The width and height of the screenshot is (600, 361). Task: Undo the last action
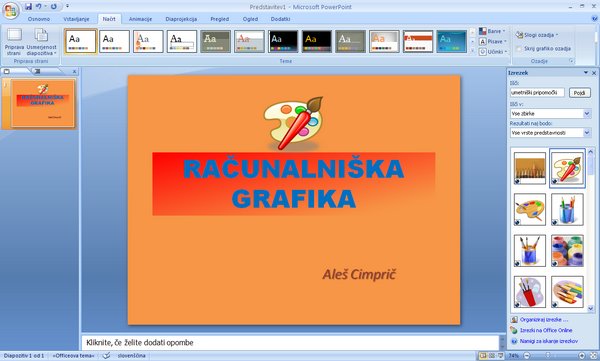(x=38, y=7)
